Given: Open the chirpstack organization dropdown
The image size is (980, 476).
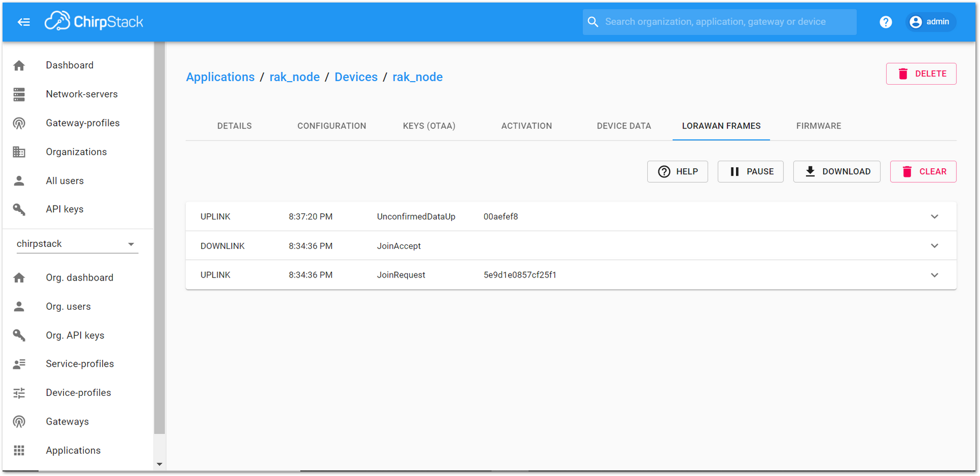Looking at the screenshot, I should pos(77,244).
